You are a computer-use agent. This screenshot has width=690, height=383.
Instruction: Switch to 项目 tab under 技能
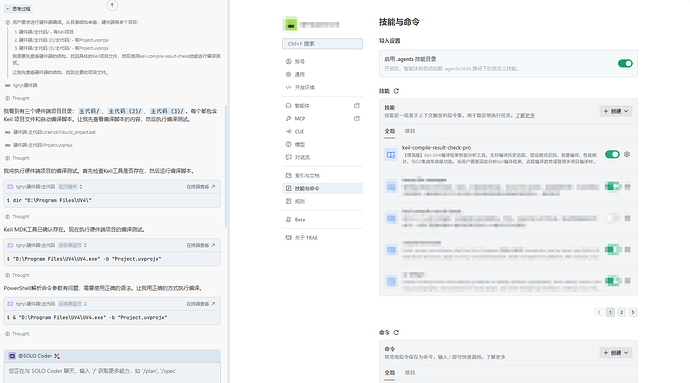(x=410, y=131)
